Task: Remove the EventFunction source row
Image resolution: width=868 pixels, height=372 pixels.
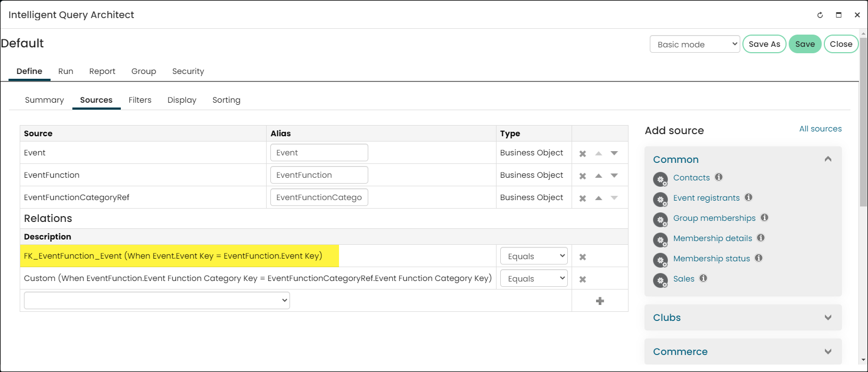Action: coord(583,176)
